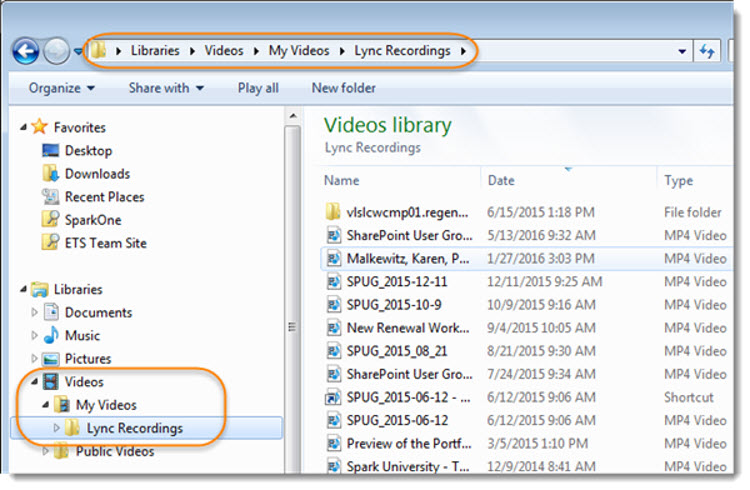Viewport: 750px width, 490px height.
Task: Collapse the Libraries group
Action: [23, 289]
